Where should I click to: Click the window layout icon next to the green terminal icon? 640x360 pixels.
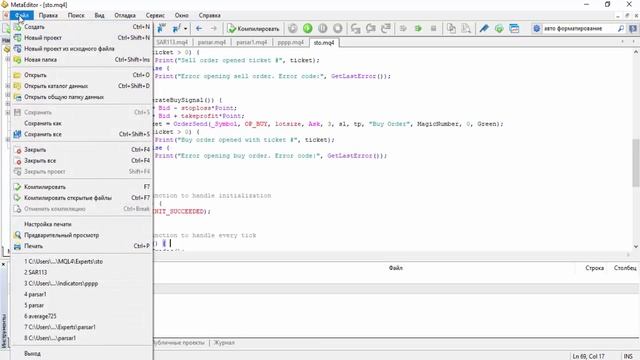[x=514, y=29]
